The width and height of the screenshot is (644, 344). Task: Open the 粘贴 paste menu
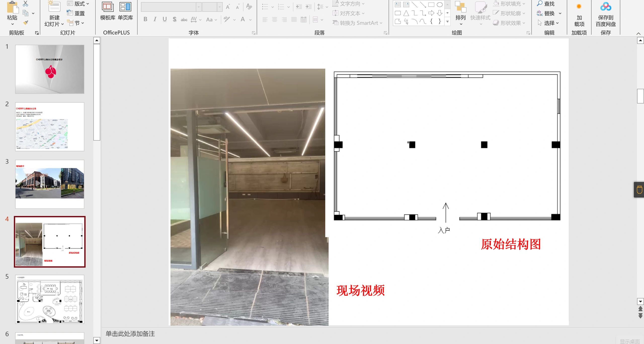point(12,24)
